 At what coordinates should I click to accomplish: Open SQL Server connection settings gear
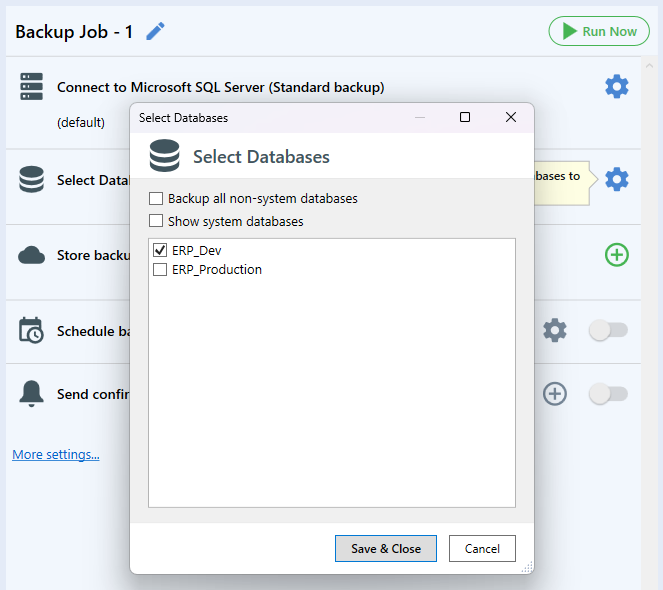[616, 87]
